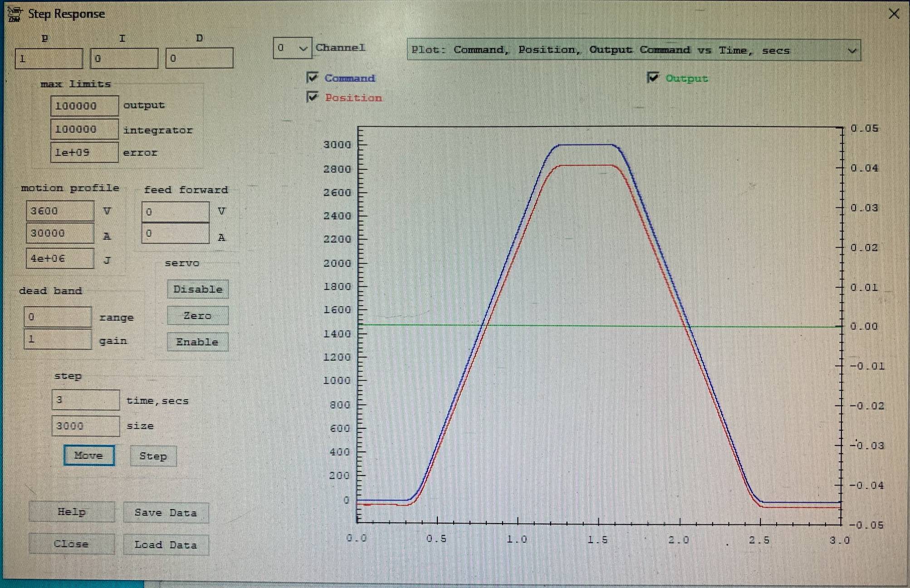Select the motion profile velocity field
910x588 pixels.
60,211
